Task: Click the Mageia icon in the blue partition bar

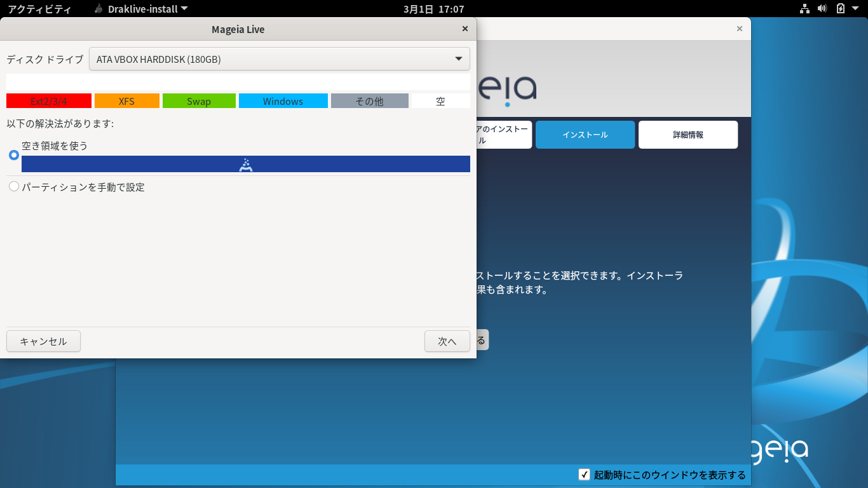Action: (246, 165)
